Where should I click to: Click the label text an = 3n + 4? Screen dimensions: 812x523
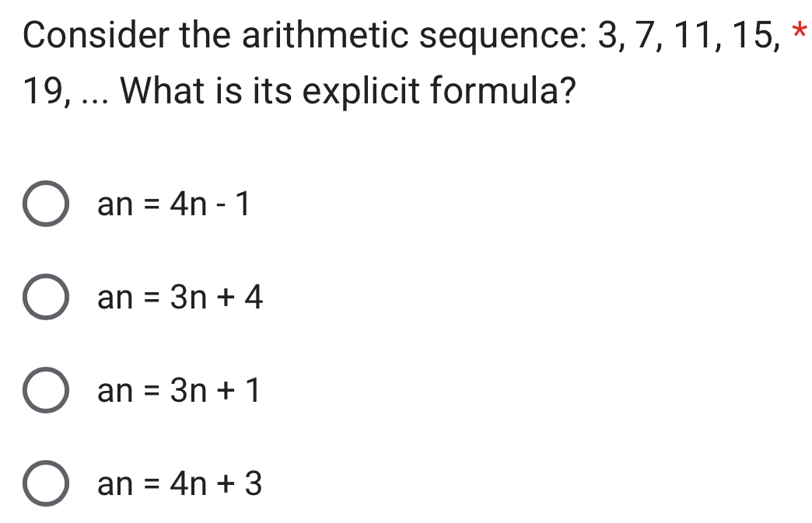[x=179, y=299]
